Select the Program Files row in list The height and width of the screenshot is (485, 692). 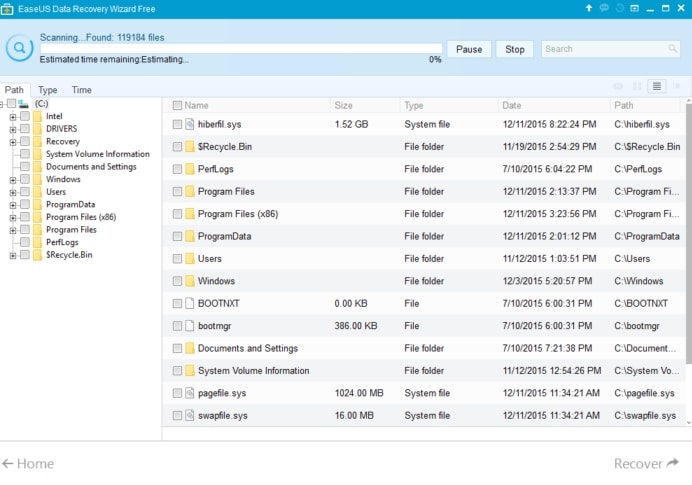424,191
